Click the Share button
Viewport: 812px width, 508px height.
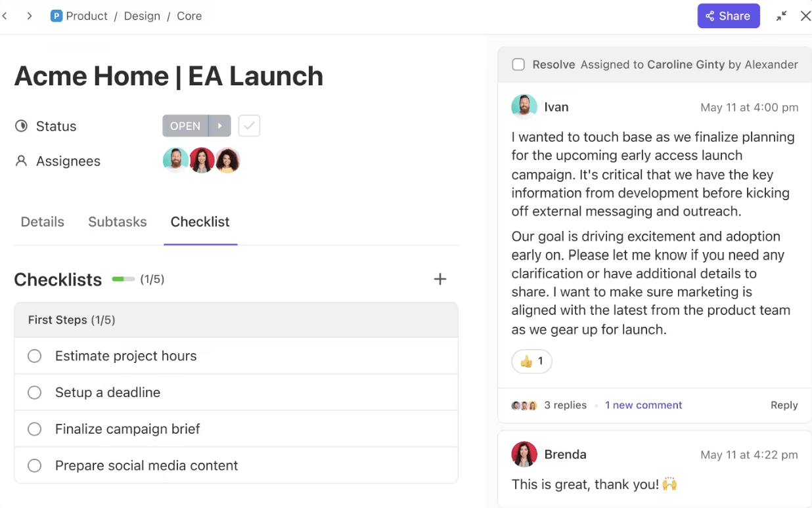[729, 16]
